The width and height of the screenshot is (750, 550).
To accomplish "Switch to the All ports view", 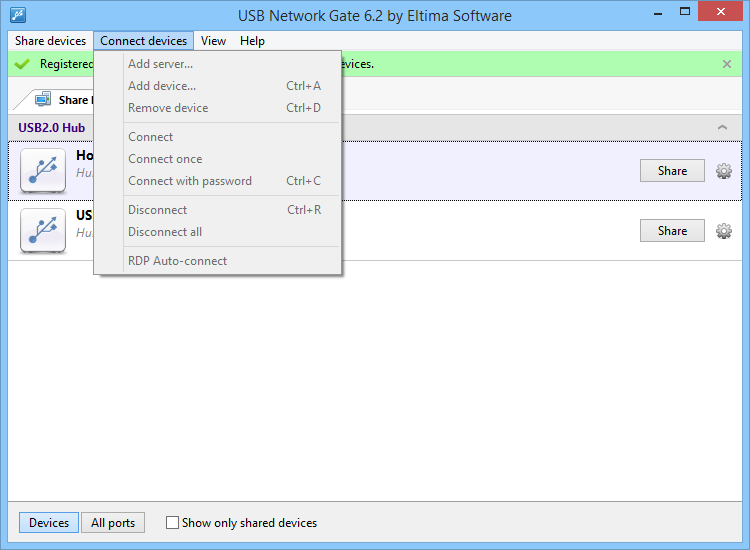I will tap(113, 523).
